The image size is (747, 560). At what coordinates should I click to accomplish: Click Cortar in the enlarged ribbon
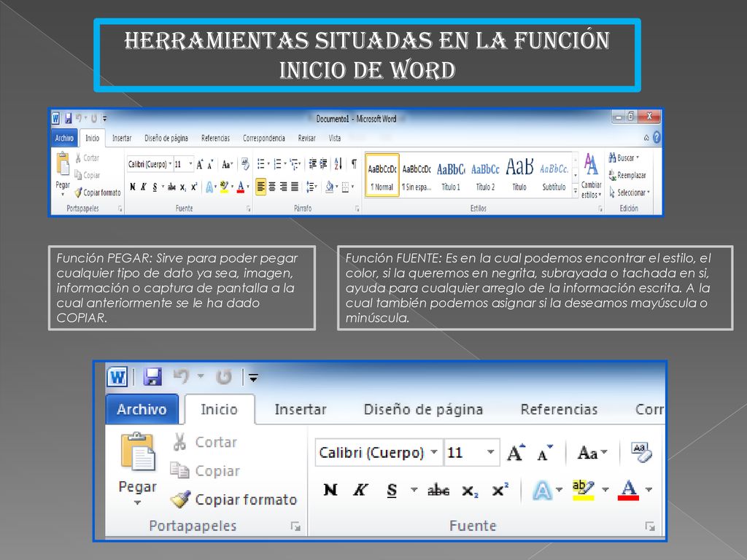[205, 442]
